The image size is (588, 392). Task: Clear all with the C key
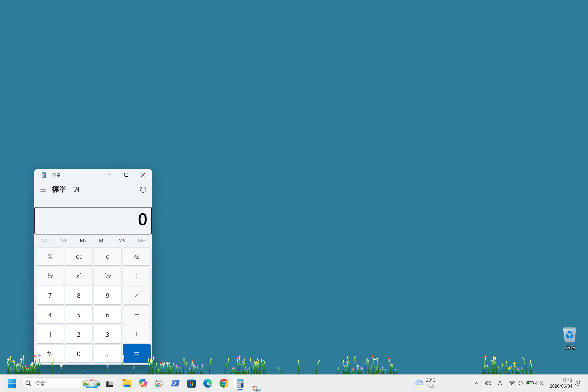click(108, 257)
